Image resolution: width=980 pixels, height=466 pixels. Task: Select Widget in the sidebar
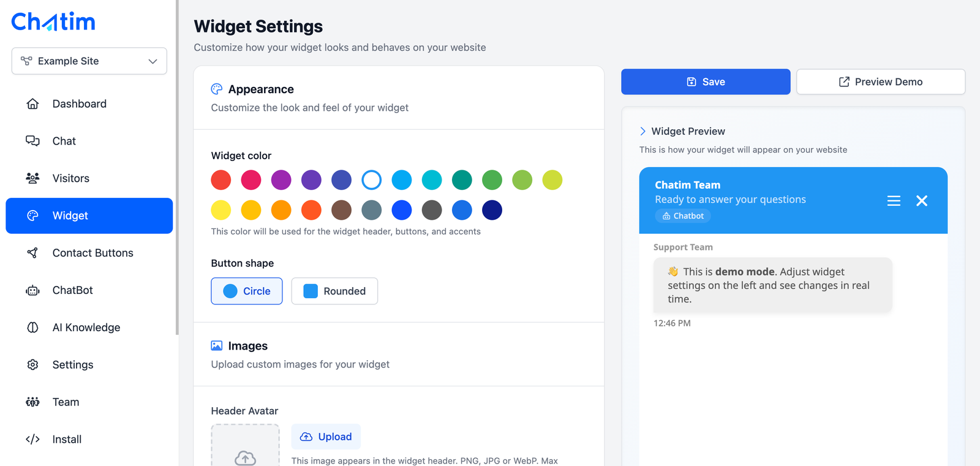coord(89,216)
